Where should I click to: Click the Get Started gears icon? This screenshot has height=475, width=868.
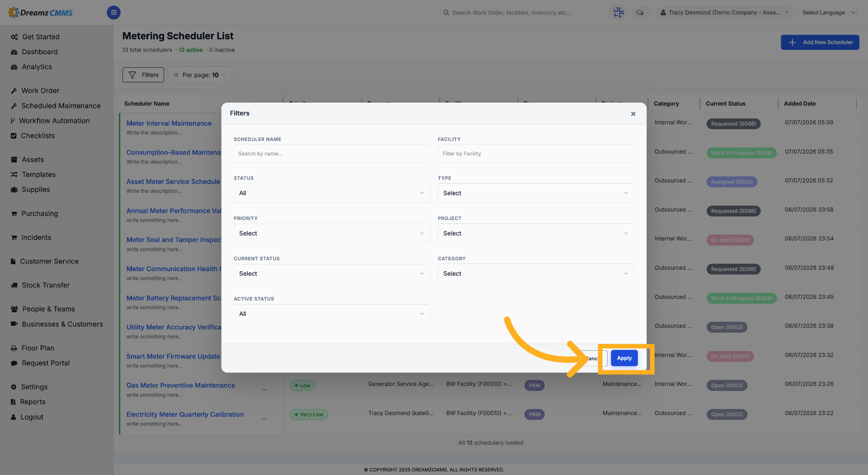(x=14, y=37)
